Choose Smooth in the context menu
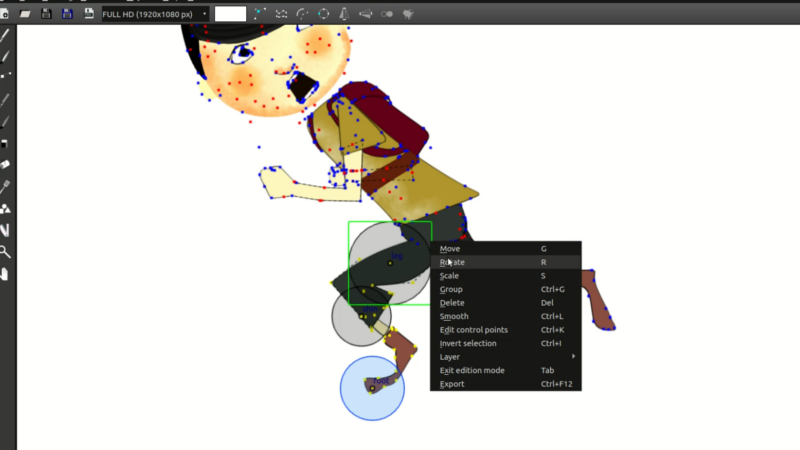This screenshot has height=450, width=800. (x=506, y=316)
